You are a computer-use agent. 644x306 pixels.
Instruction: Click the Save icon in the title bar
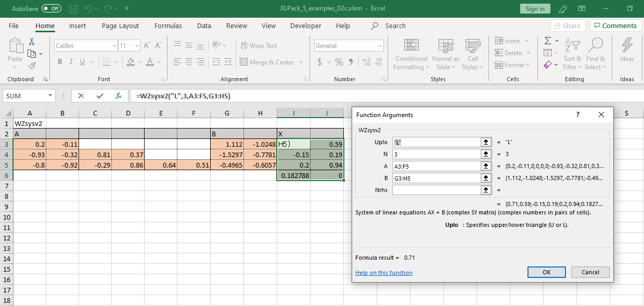coord(73,9)
